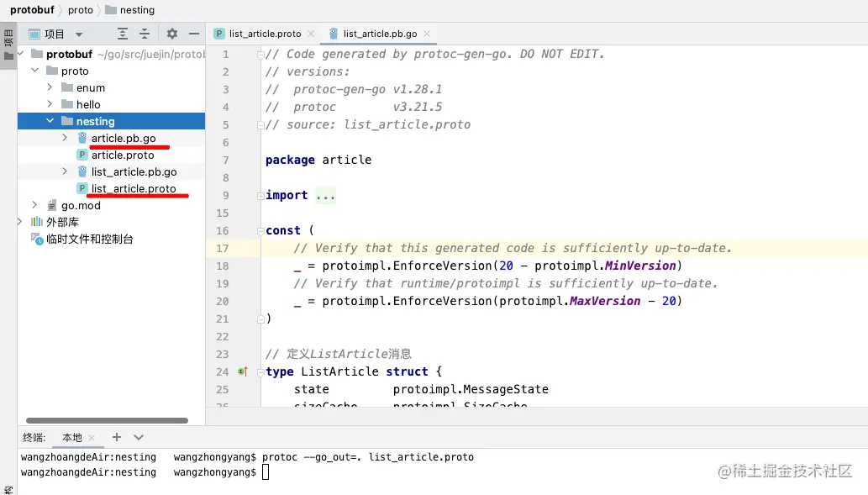Click the collapse all icon in project toolbar
868x495 pixels.
[x=145, y=34]
